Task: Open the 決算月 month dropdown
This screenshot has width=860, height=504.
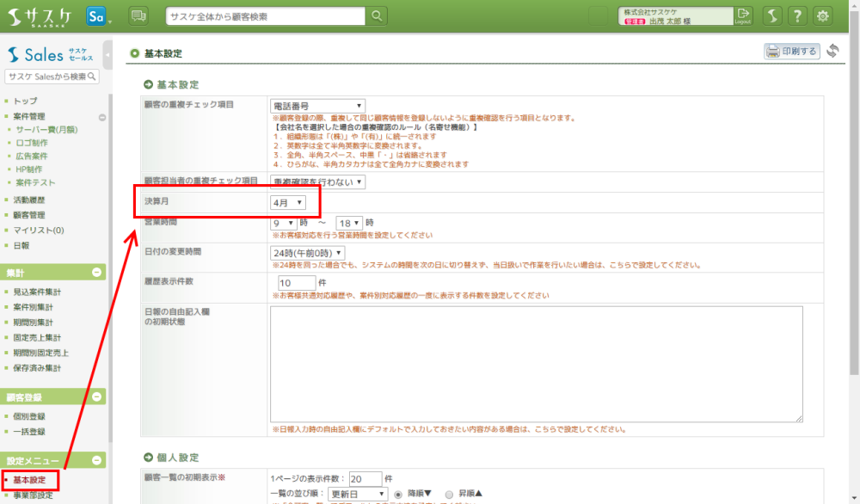Action: (x=287, y=202)
